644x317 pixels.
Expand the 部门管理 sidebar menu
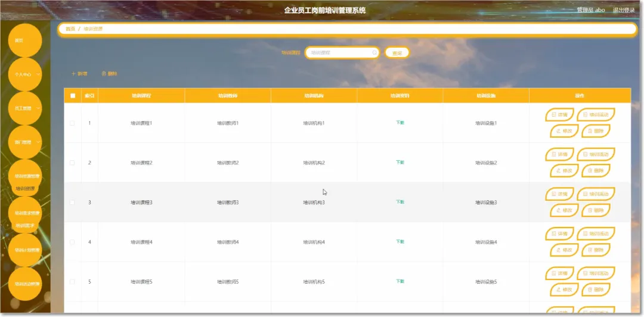25,142
